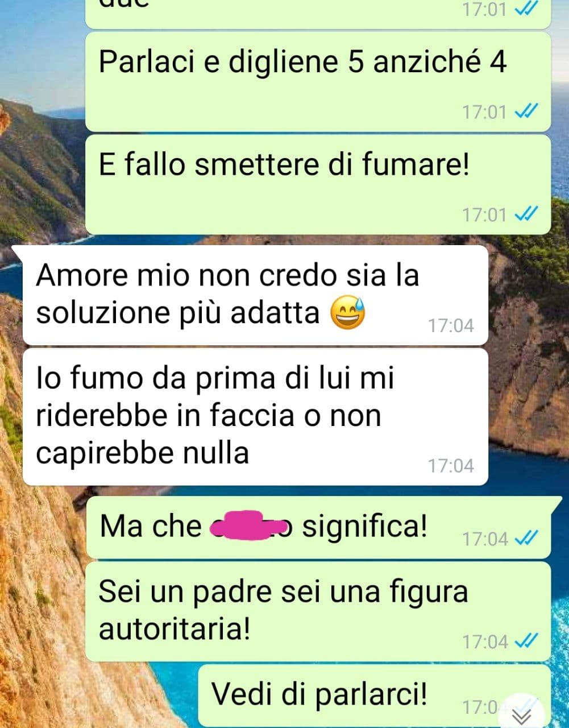Select the message 'E fallo smettere di fumare!'
Screen dimensions: 569x728
[x=318, y=184]
